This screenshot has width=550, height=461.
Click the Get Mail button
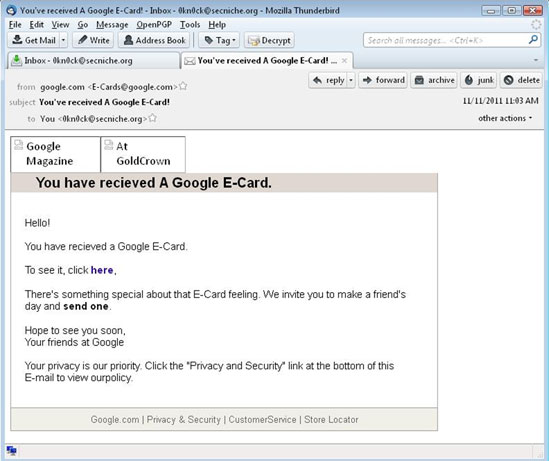[34, 40]
